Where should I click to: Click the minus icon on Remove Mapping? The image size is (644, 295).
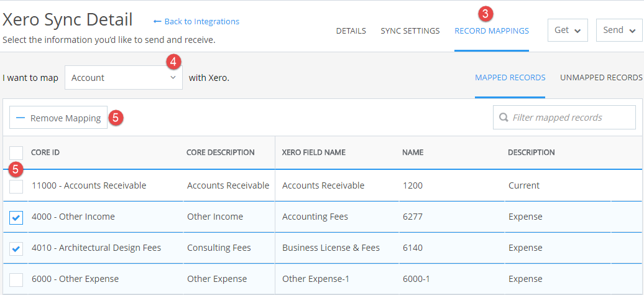[21, 118]
